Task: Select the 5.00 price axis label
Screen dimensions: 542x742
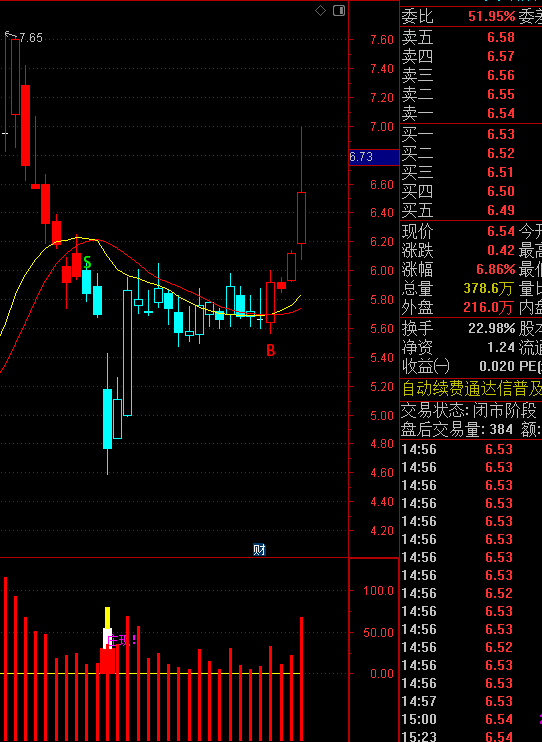Action: [x=382, y=415]
